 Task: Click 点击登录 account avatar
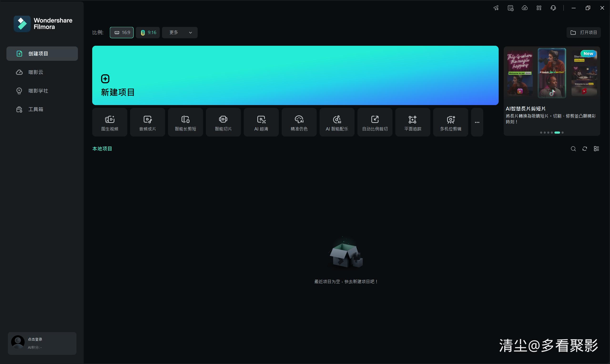tap(18, 343)
